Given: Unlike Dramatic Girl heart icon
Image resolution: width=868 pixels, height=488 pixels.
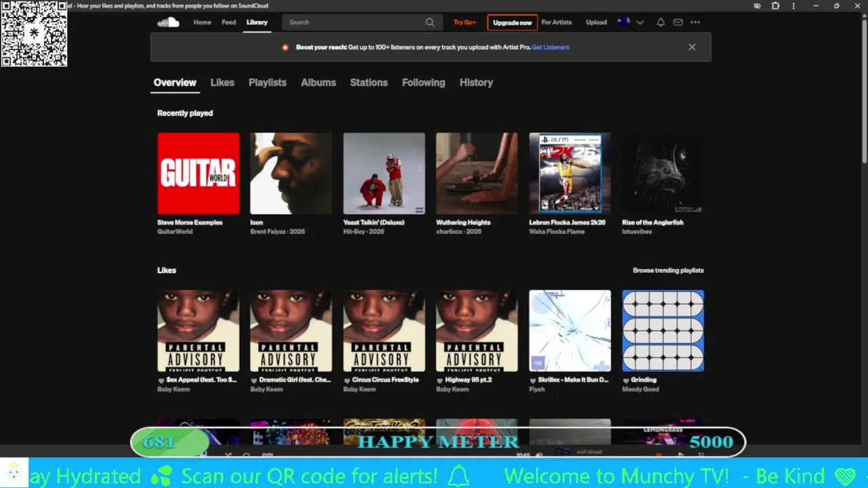Looking at the screenshot, I should [254, 380].
